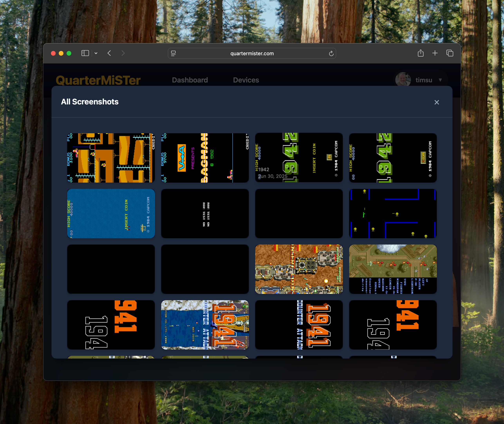Image resolution: width=504 pixels, height=424 pixels.
Task: Go back to previous page
Action: (x=109, y=53)
